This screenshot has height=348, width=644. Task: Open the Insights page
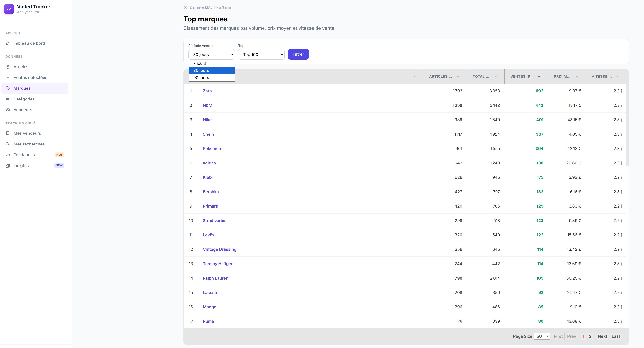pos(35,166)
